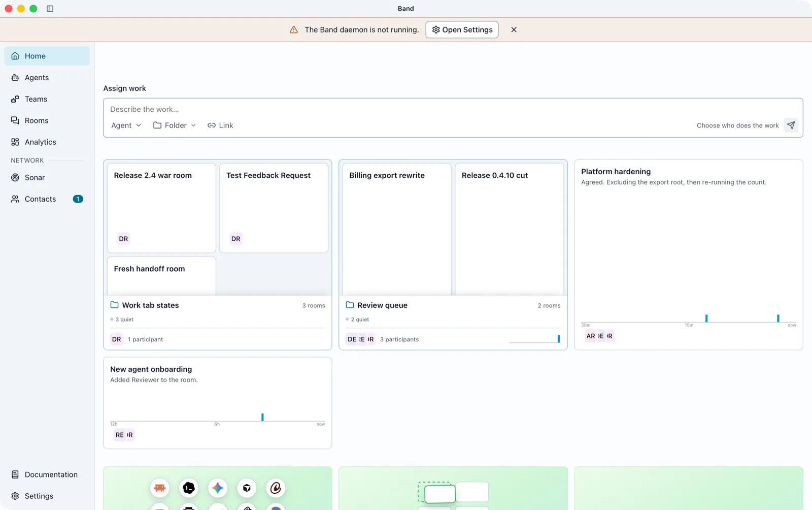Open the Release 0.4.10 cut room
Image resolution: width=812 pixels, height=510 pixels.
tap(510, 229)
